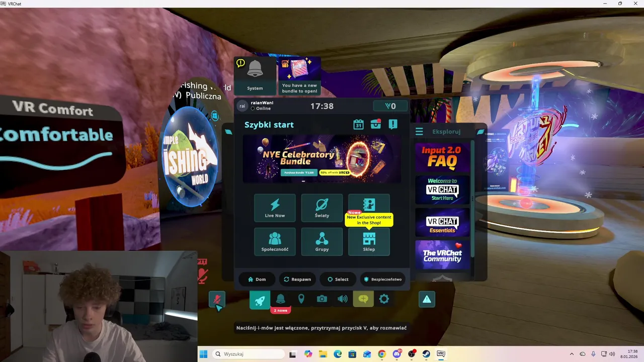Open the Eksploruj hamburger menu
644x362 pixels.
point(419,132)
